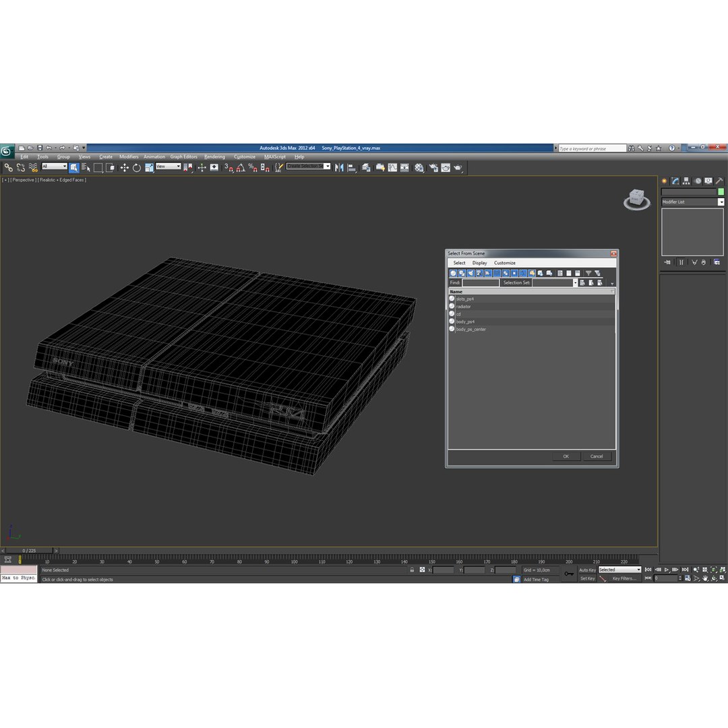Select the Rotate tool
Screen dimensions: 728x728
point(136,168)
